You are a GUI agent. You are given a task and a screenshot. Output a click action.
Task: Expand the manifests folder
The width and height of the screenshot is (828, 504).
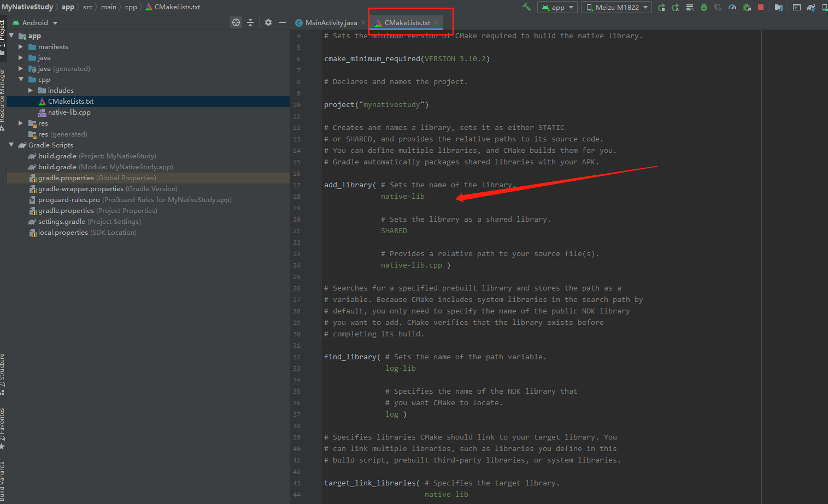pyautogui.click(x=21, y=46)
